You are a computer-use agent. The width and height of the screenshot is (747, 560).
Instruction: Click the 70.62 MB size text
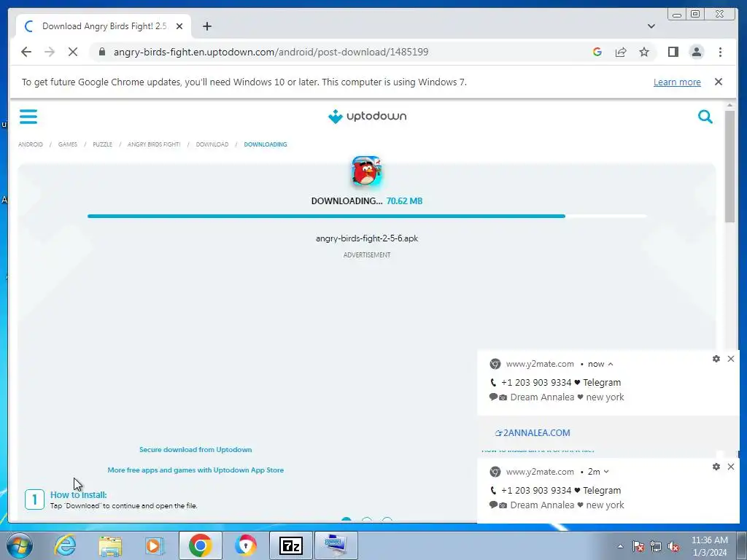point(404,201)
